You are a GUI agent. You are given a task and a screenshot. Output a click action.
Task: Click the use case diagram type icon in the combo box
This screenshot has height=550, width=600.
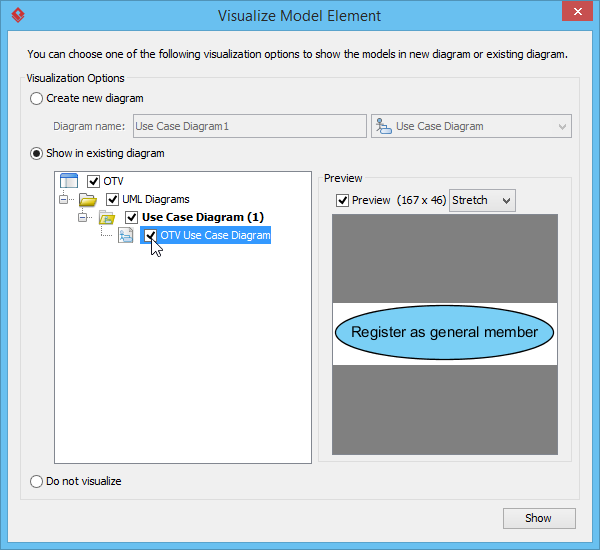[383, 126]
